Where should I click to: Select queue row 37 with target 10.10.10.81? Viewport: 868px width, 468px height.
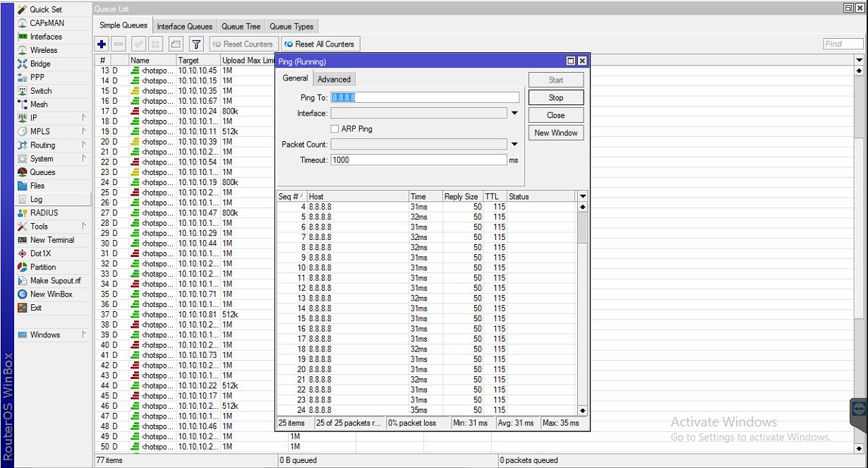[185, 314]
